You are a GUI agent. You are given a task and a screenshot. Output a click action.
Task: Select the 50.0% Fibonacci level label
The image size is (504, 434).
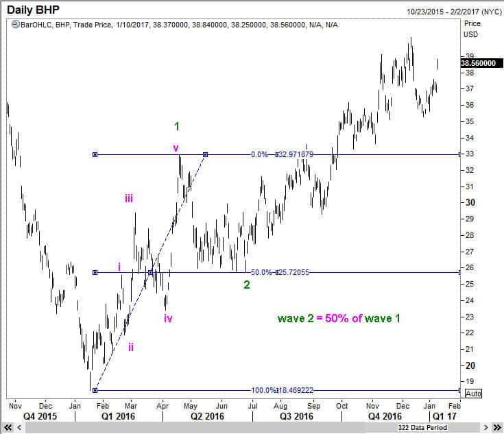pos(261,272)
